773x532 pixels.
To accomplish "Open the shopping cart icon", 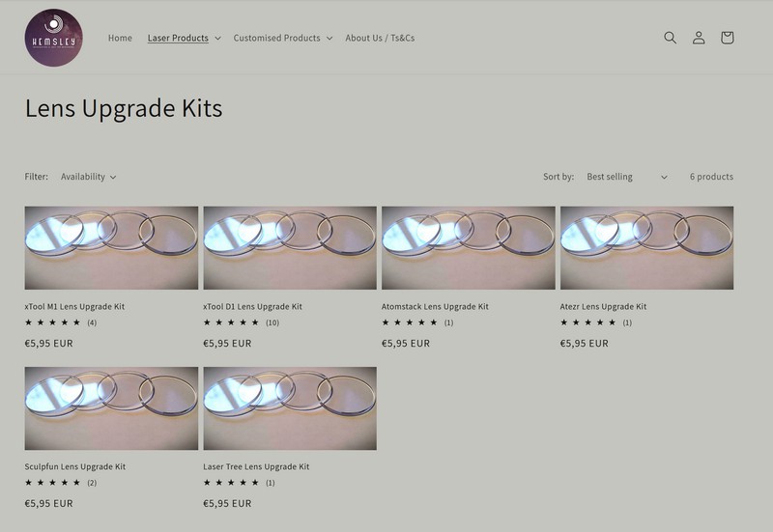I will 728,38.
